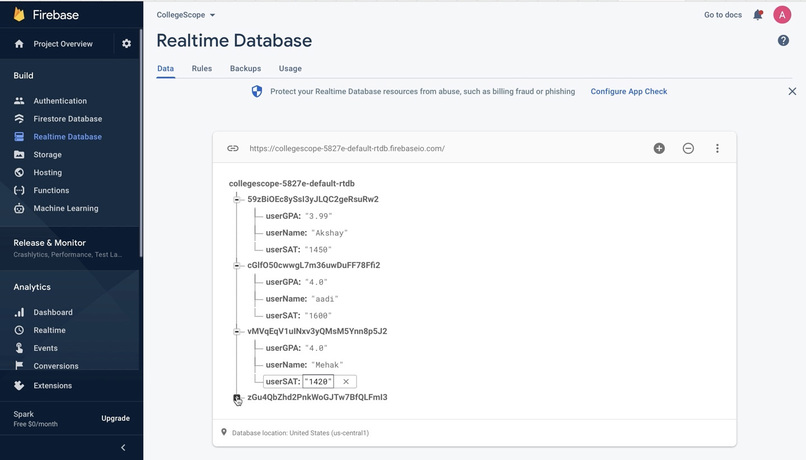806x460 pixels.
Task: Click userName value "Akshay"
Action: pyautogui.click(x=329, y=233)
